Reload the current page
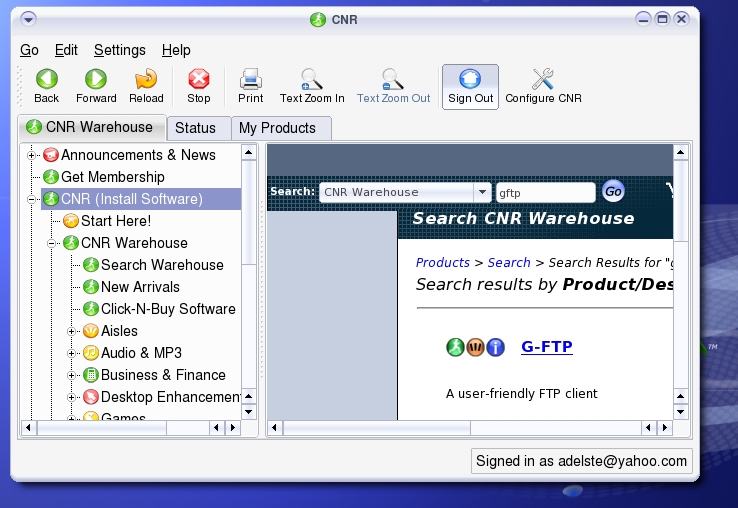The image size is (738, 508). coord(146,80)
